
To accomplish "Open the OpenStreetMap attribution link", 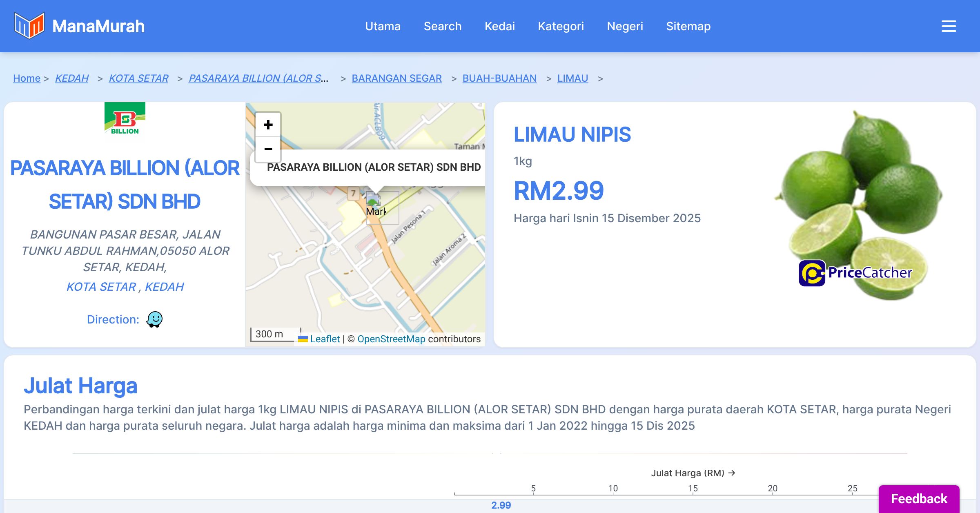I will pos(391,339).
